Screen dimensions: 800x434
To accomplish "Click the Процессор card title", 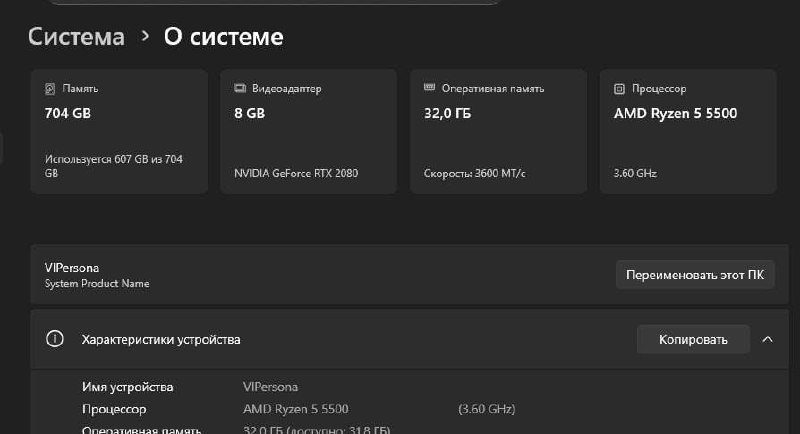I will (x=659, y=89).
